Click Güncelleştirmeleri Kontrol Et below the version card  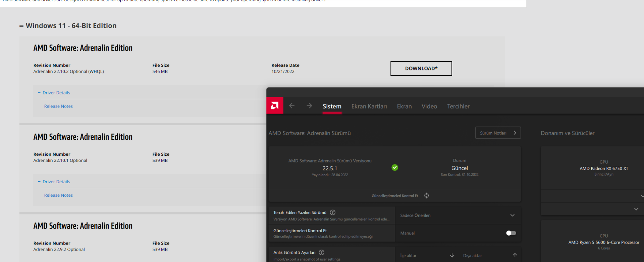(395, 196)
